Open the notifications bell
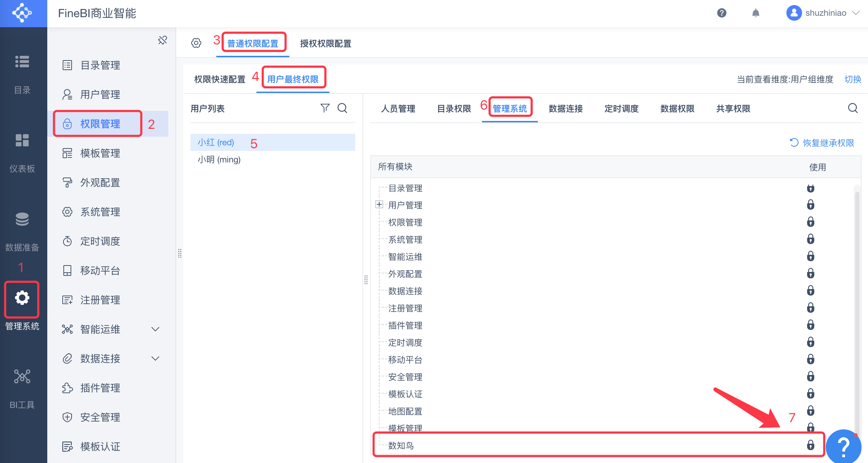Image resolution: width=868 pixels, height=463 pixels. [756, 13]
